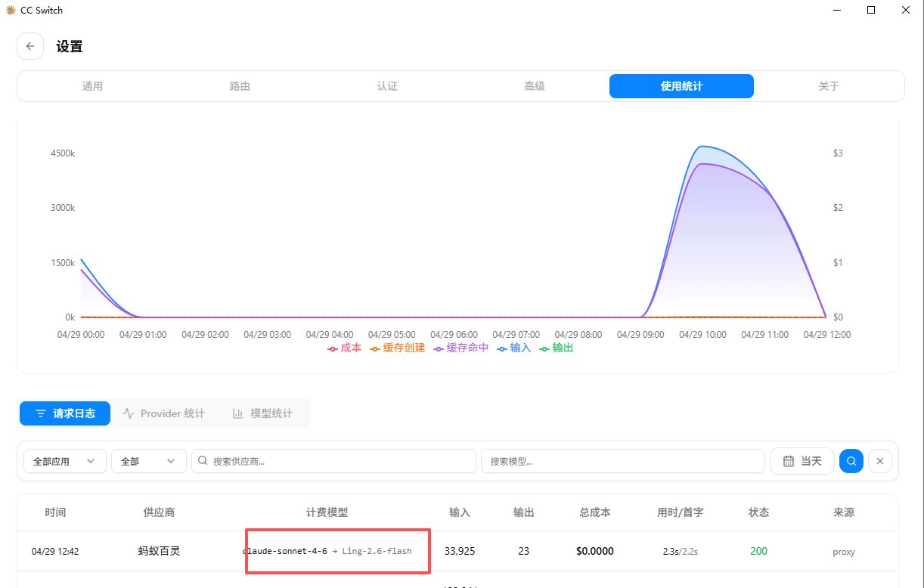924x588 pixels.
Task: Click the 200 status code cell
Action: click(758, 552)
